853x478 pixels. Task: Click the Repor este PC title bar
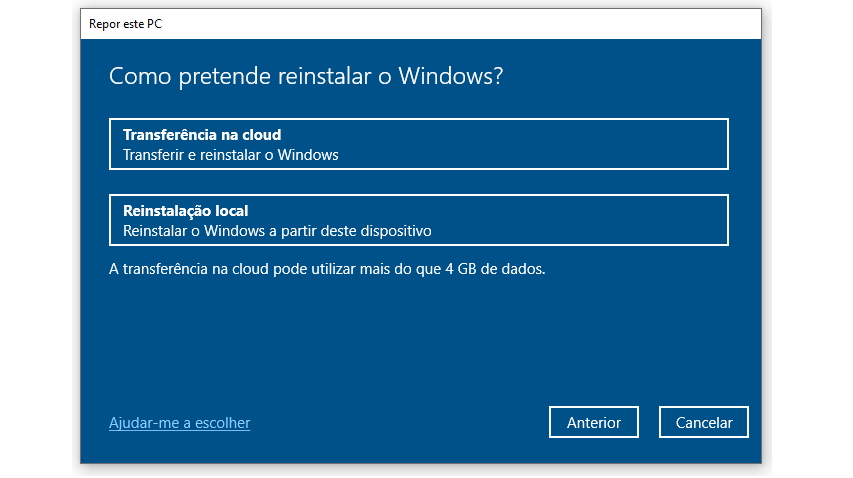click(421, 24)
